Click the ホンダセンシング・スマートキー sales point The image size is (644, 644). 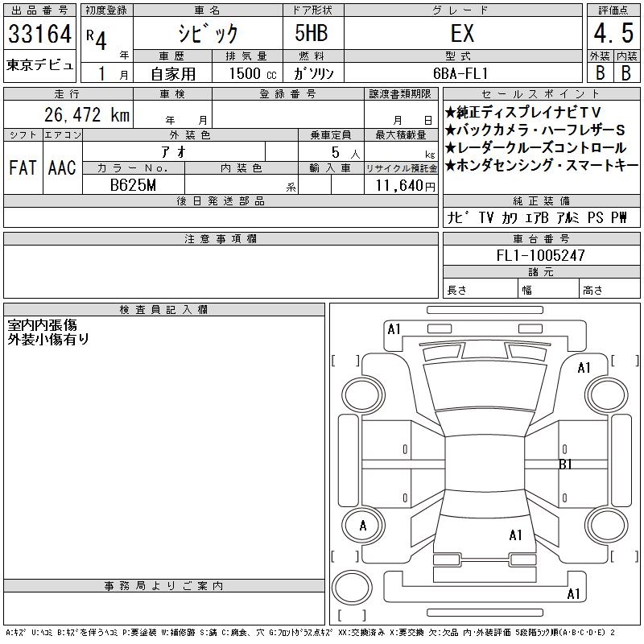(541, 166)
